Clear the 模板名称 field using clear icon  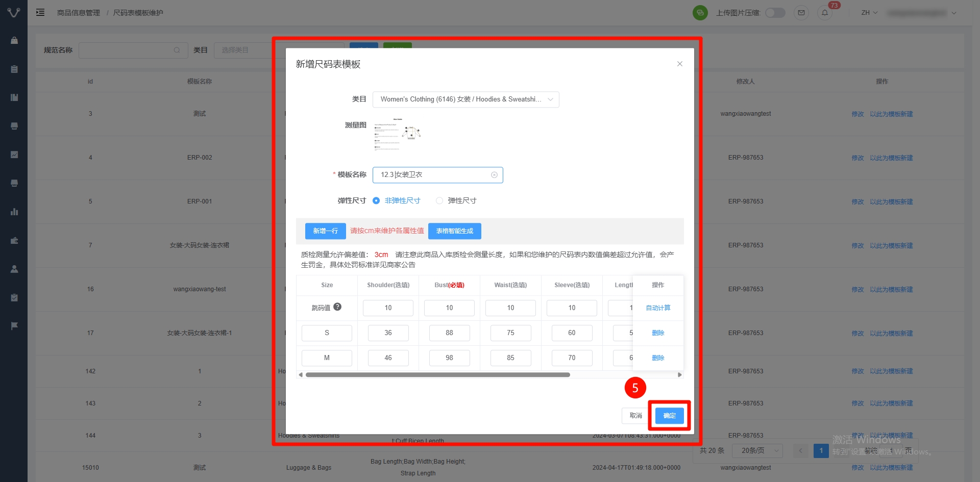(x=494, y=175)
